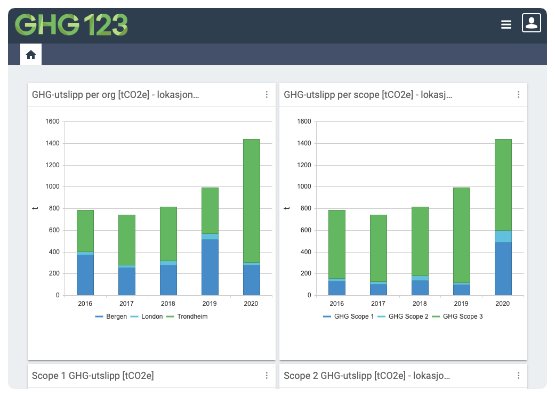Open the hamburger menu icon

click(x=506, y=24)
